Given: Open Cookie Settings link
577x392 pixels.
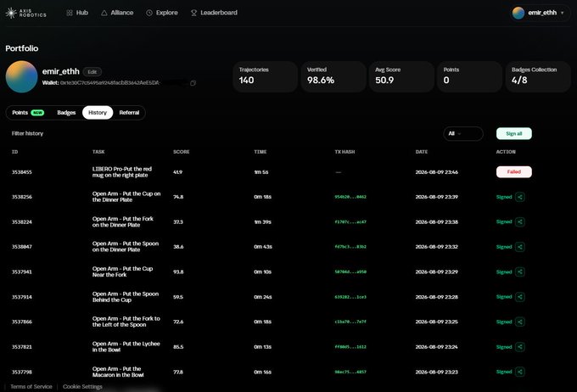Looking at the screenshot, I should [x=82, y=386].
